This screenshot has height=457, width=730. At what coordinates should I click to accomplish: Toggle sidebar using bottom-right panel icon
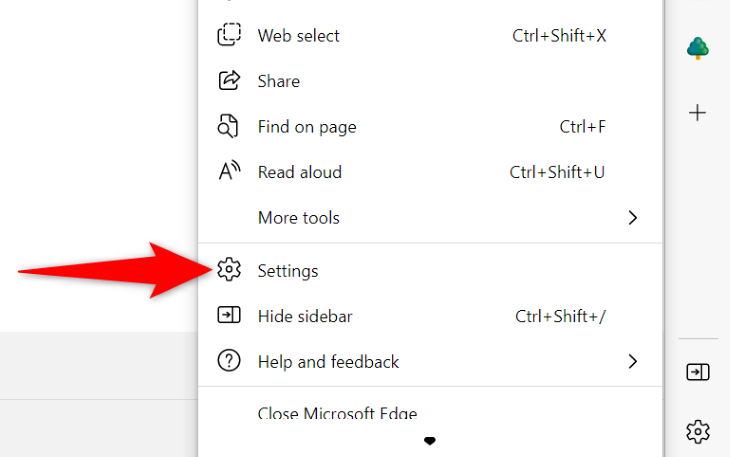698,372
